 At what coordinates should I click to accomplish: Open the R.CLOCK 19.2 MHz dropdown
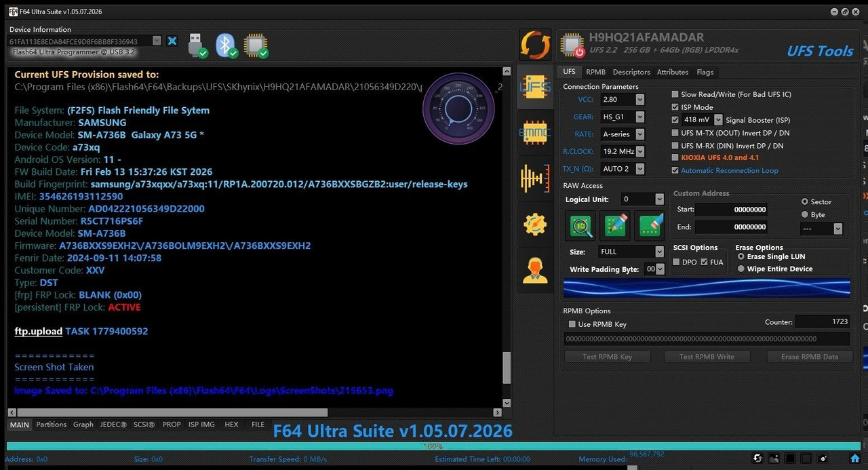point(623,151)
